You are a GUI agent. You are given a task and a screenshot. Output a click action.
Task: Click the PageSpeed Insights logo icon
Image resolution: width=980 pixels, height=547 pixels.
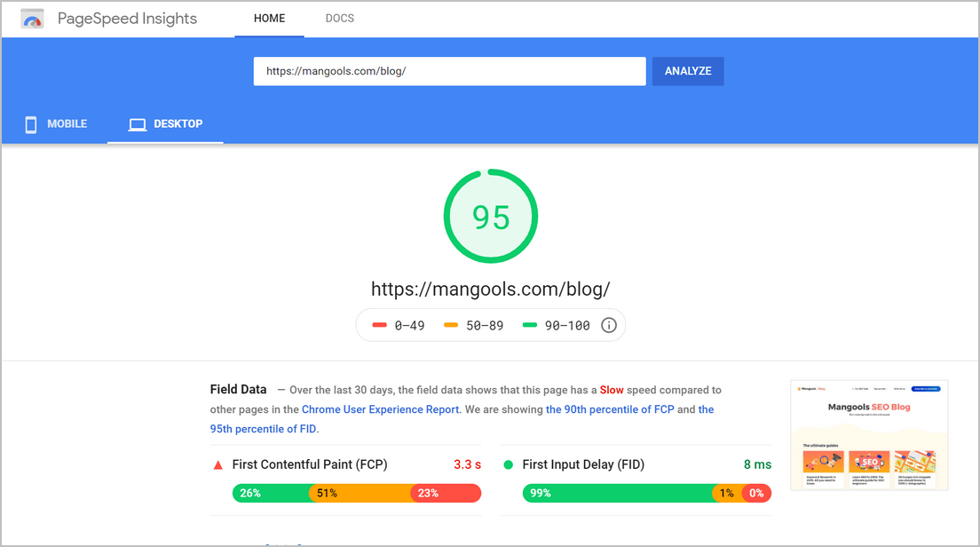[32, 19]
